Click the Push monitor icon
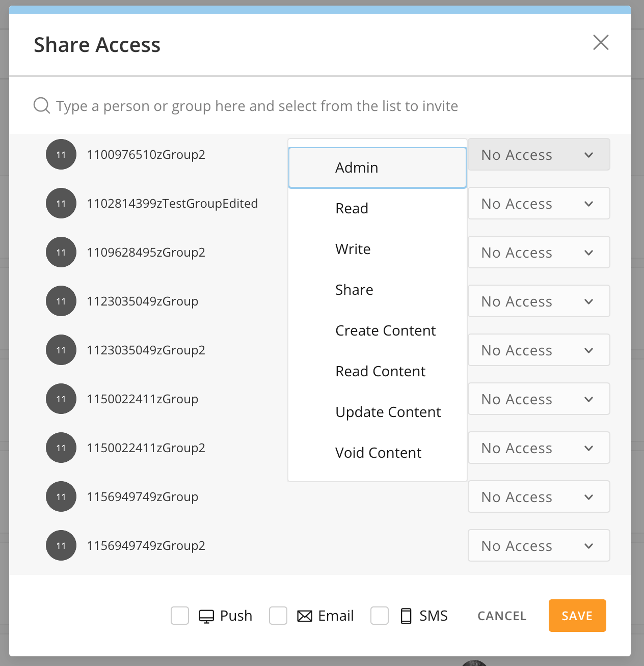Image resolution: width=644 pixels, height=666 pixels. coord(206,616)
